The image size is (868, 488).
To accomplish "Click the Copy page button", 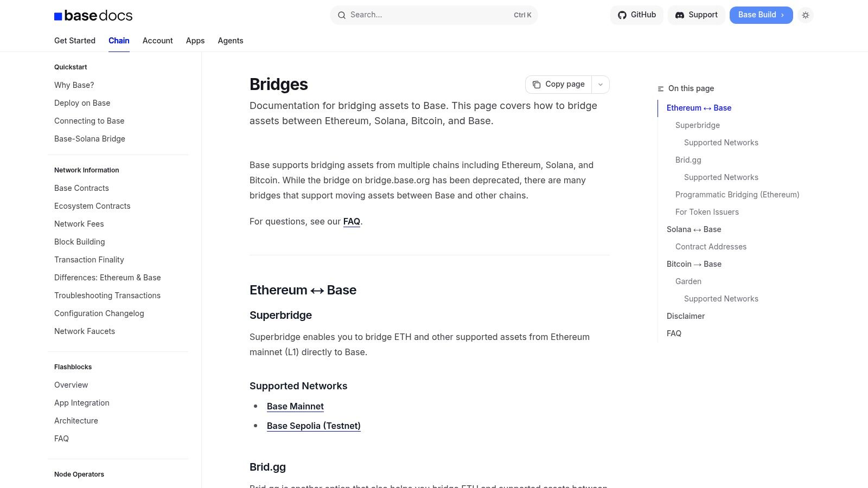I will 559,85.
